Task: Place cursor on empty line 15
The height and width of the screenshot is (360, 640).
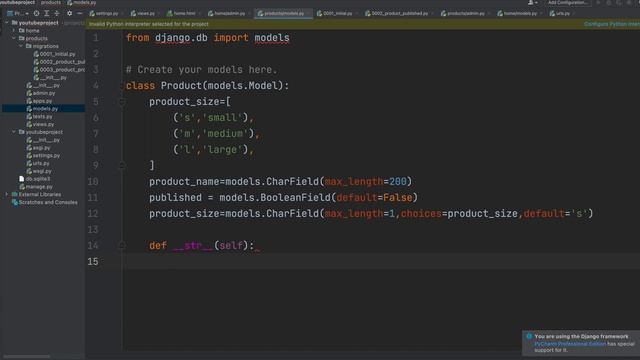Action: click(x=381, y=261)
